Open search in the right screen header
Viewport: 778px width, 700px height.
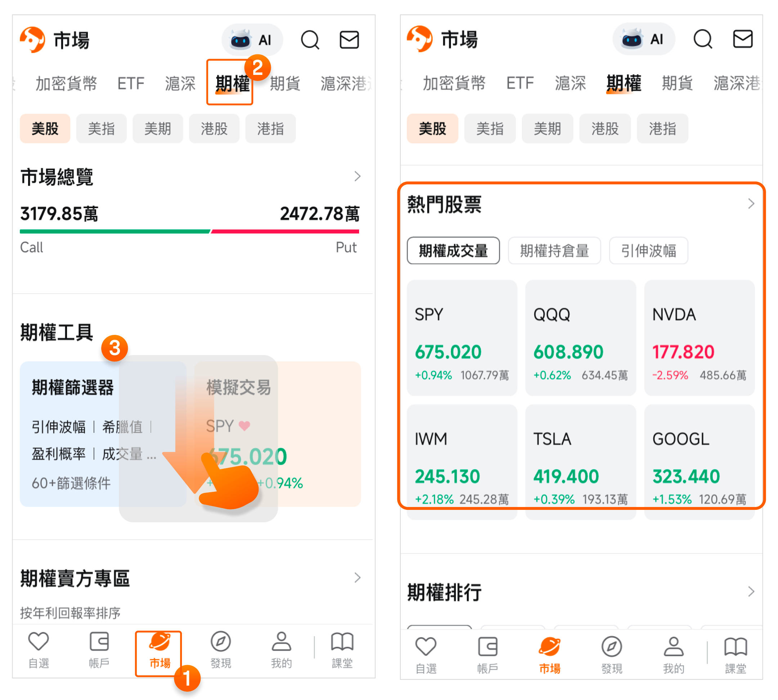pos(703,39)
